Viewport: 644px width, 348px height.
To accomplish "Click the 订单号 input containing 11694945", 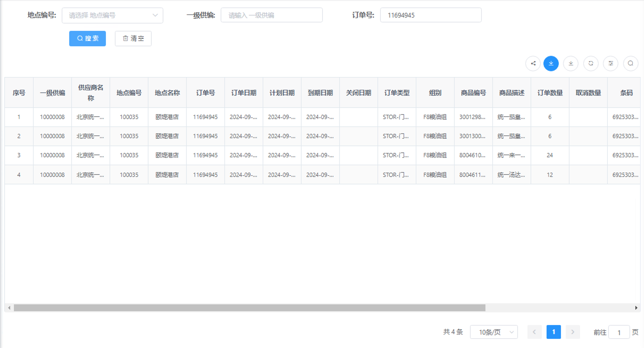I will click(x=430, y=15).
